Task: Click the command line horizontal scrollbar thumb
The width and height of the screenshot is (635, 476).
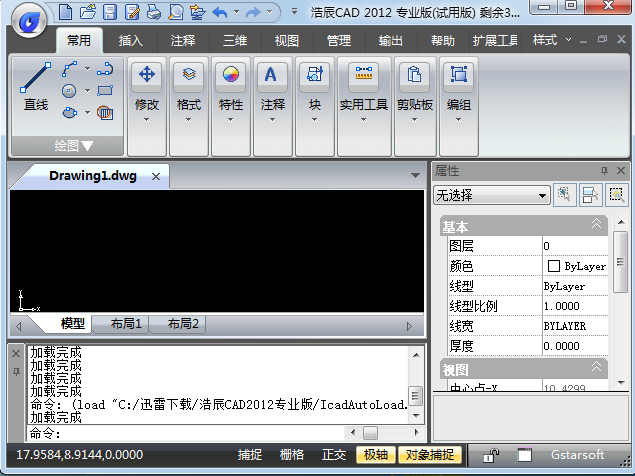Action: (370, 433)
